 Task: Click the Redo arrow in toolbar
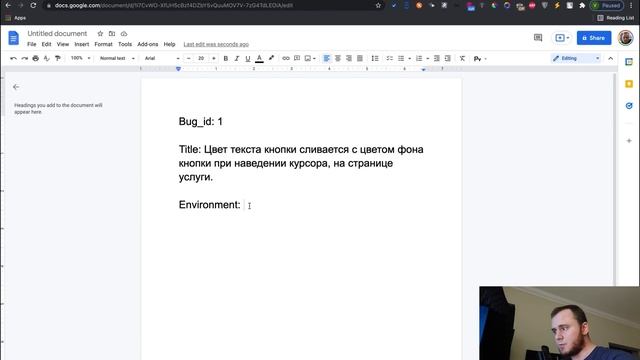(x=24, y=58)
